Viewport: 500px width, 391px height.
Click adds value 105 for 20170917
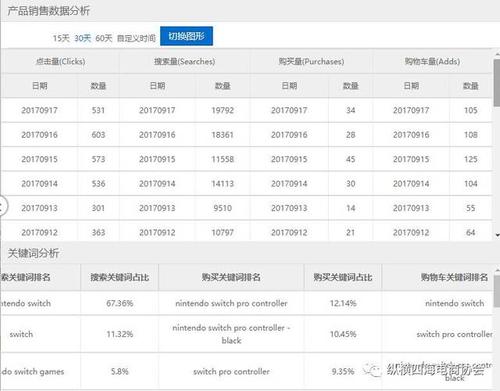click(x=471, y=110)
